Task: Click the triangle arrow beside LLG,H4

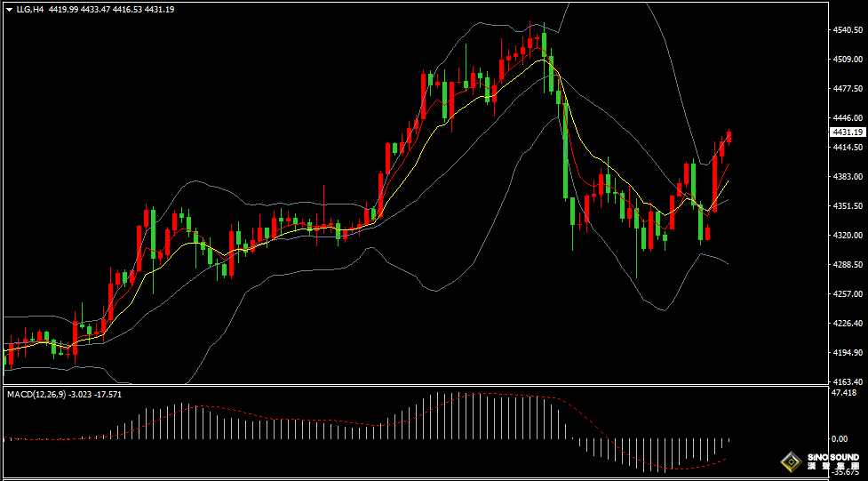Action: pyautogui.click(x=10, y=10)
